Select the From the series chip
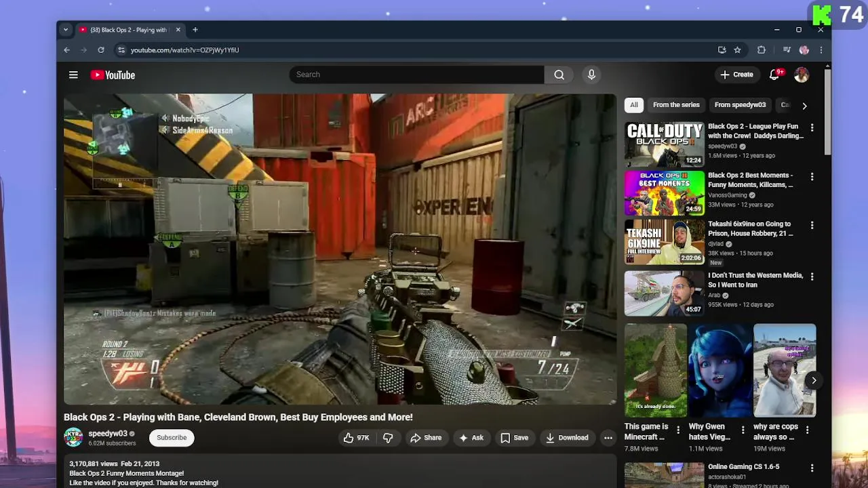 [676, 105]
